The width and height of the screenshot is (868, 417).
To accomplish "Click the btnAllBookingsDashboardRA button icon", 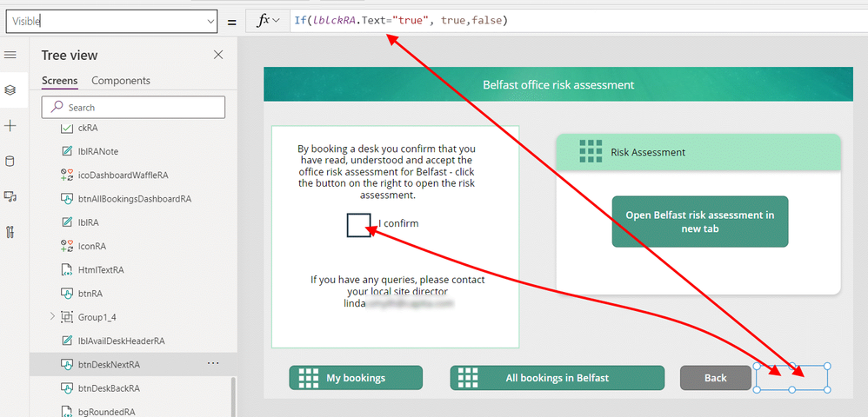I will [67, 199].
